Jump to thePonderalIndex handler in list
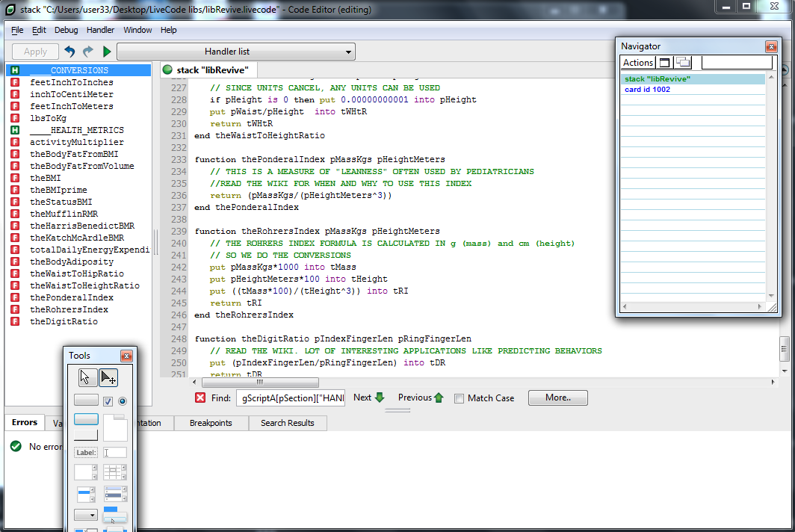795x532 pixels. click(72, 297)
